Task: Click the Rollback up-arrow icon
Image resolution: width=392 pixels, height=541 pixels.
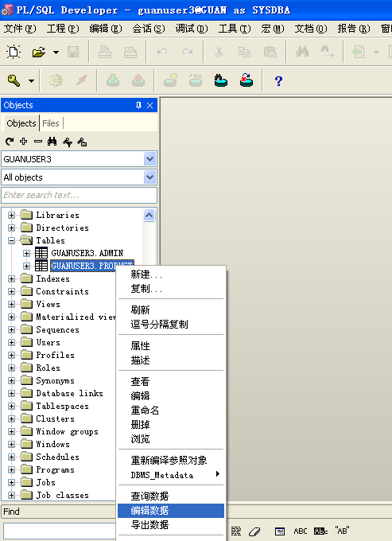Action: coord(138,80)
